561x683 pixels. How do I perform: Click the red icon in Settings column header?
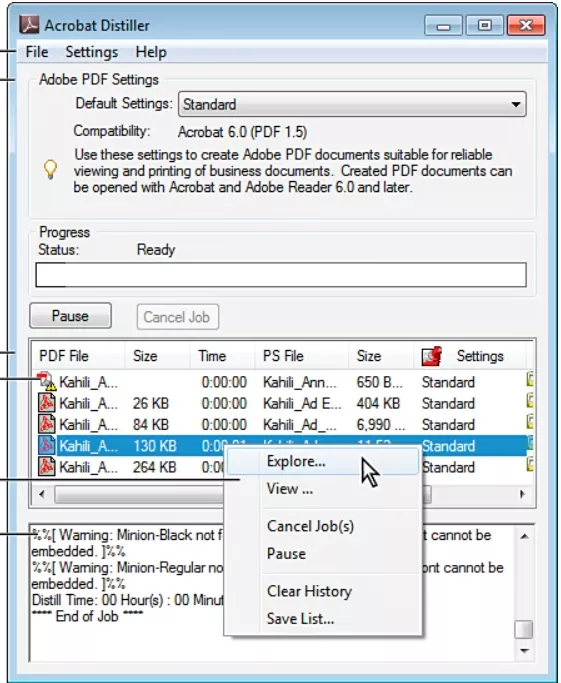click(432, 356)
